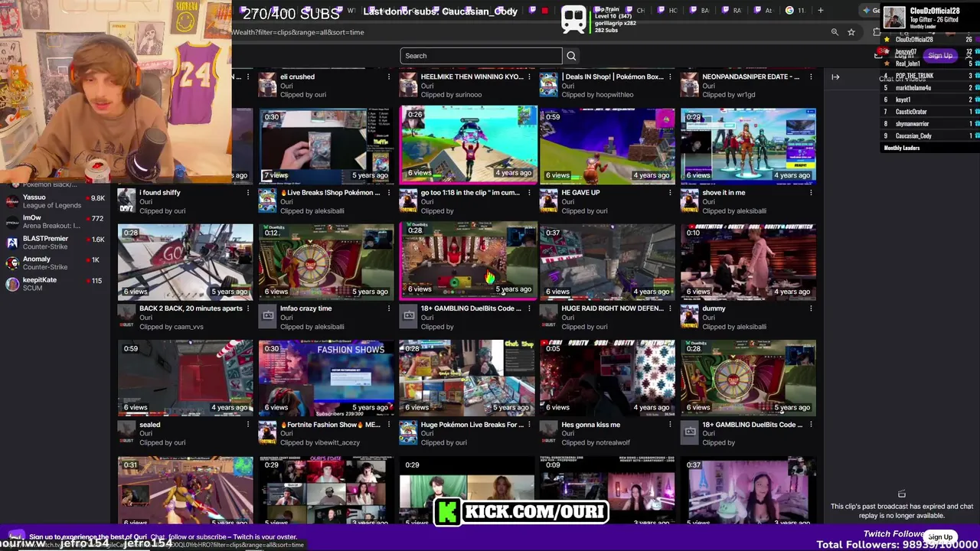Switch to the 'CH' Twitch browser tab
Screen dimensions: 980x551
tap(635, 11)
